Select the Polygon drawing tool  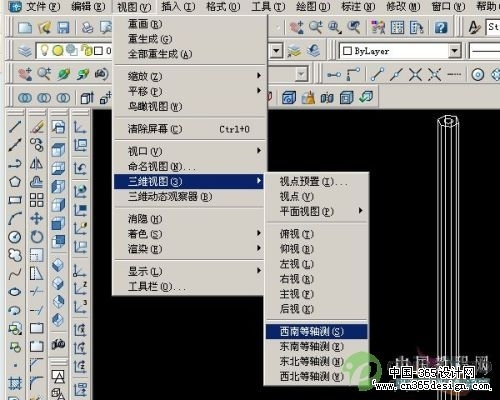click(x=15, y=182)
